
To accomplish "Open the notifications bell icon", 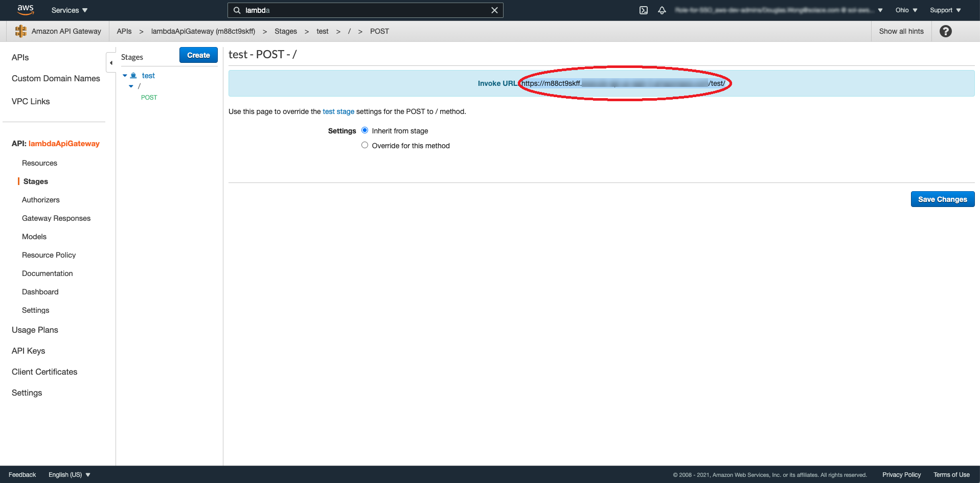I will 662,10.
